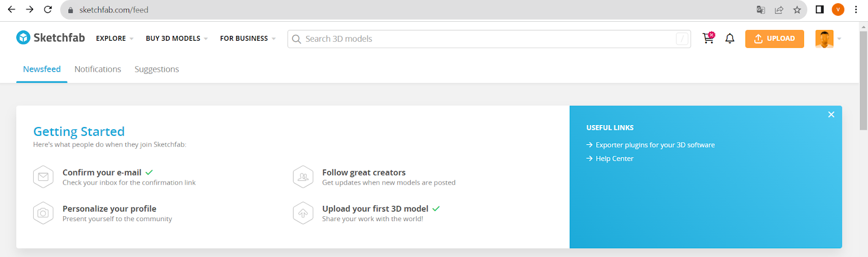868x257 pixels.
Task: Click the Sketchfab logo
Action: point(50,37)
